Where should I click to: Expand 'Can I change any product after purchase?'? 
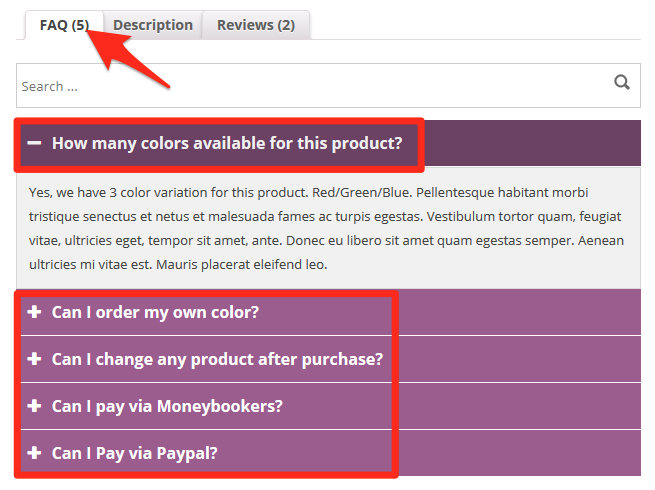pos(328,359)
